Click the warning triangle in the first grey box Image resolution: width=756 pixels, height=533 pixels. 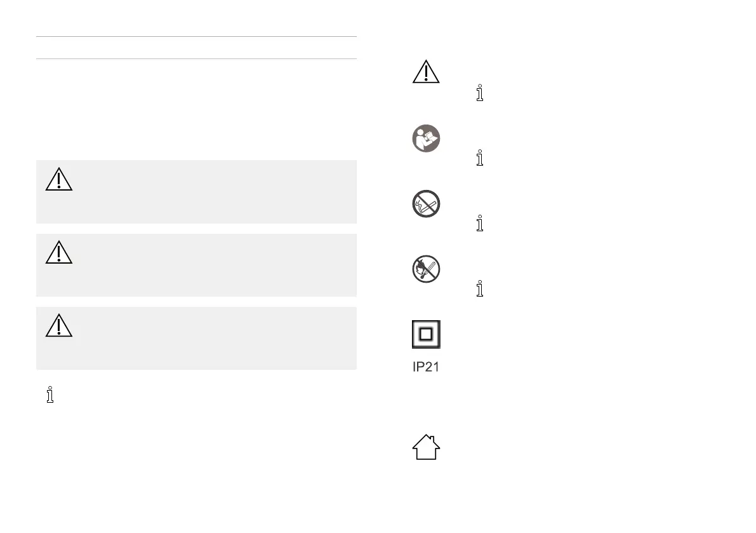[59, 179]
